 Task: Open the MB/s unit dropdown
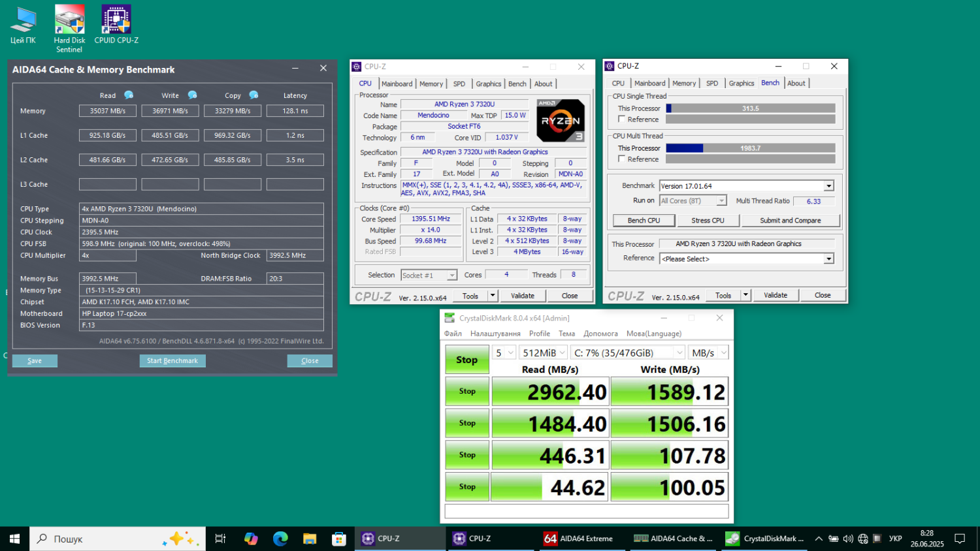[710, 353]
